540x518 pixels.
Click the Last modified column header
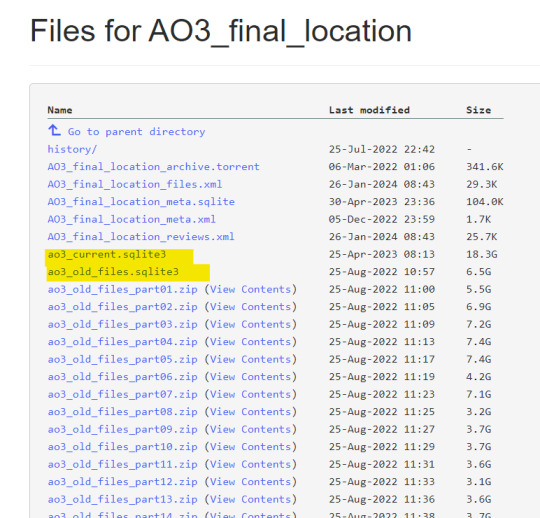(369, 110)
